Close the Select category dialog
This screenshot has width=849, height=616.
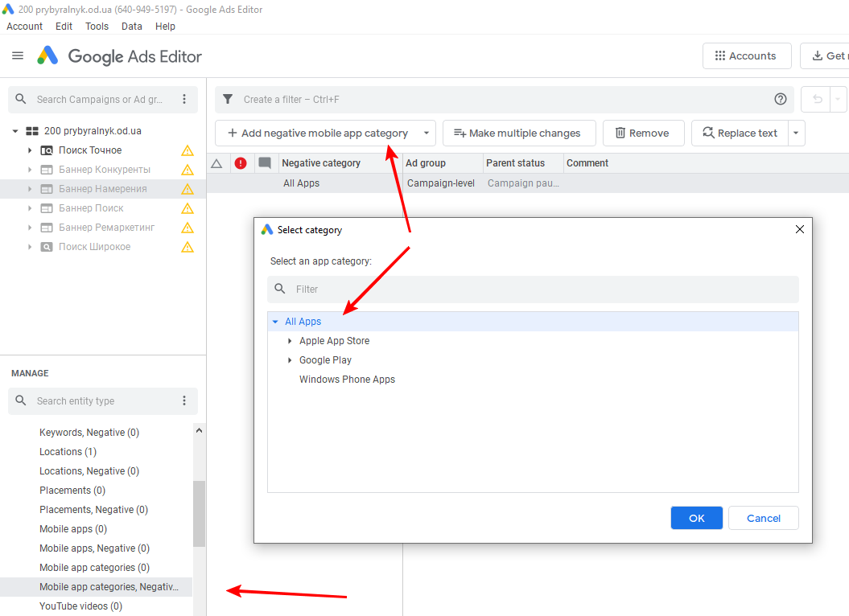coord(800,229)
